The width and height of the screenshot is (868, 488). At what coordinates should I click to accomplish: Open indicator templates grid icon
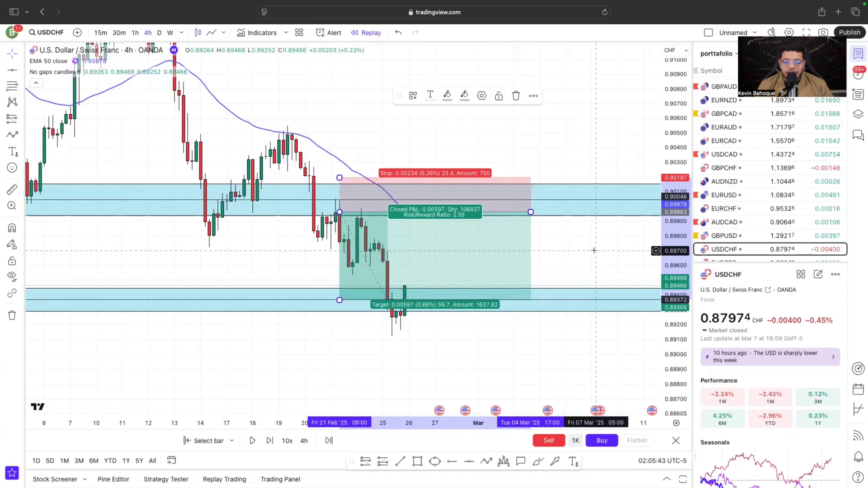click(x=299, y=33)
